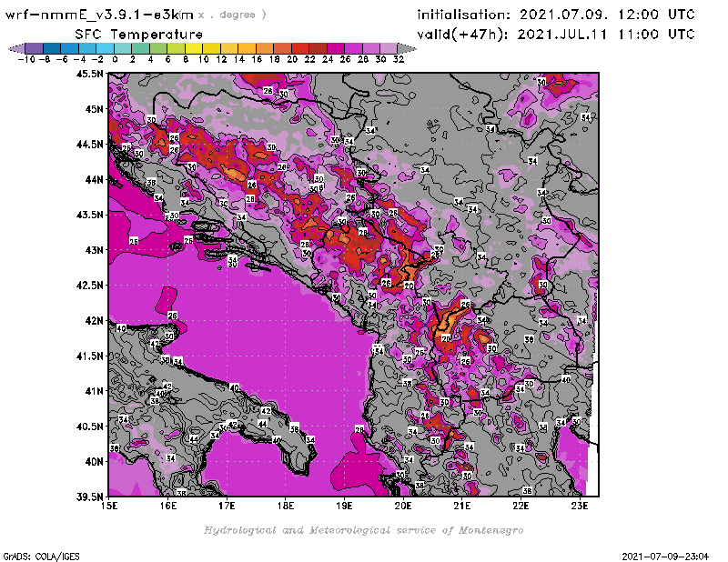Image resolution: width=728 pixels, height=562 pixels.
Task: Click the '17E' longitude axis label
Action: pyautogui.click(x=227, y=506)
